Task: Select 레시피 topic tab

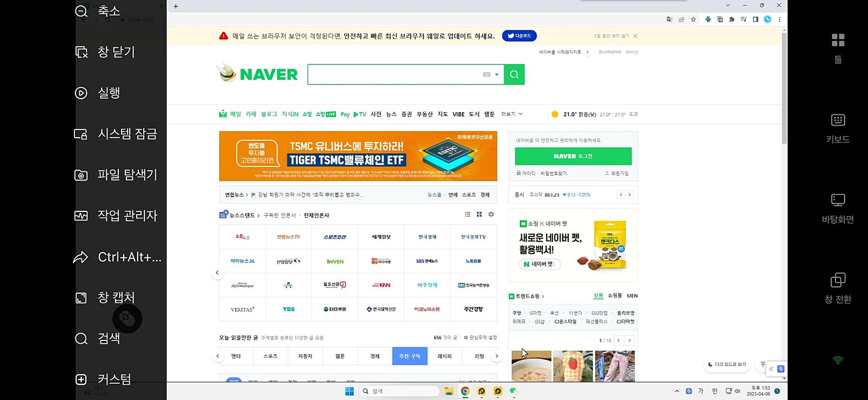Action: (x=445, y=356)
